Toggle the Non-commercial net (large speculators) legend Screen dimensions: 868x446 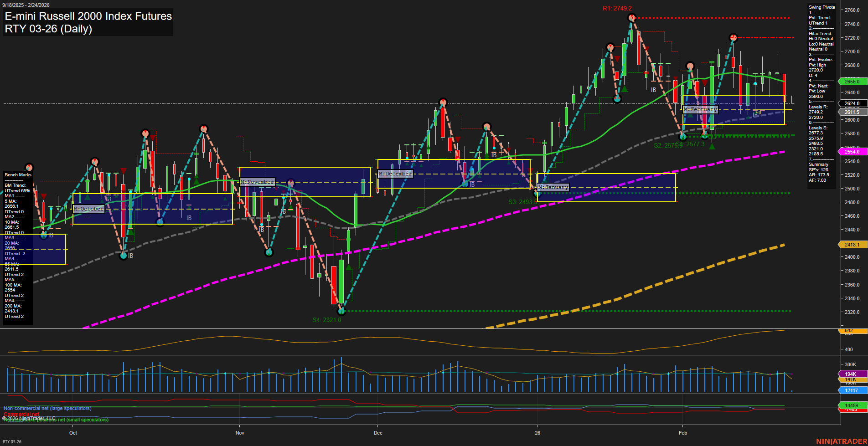point(47,409)
